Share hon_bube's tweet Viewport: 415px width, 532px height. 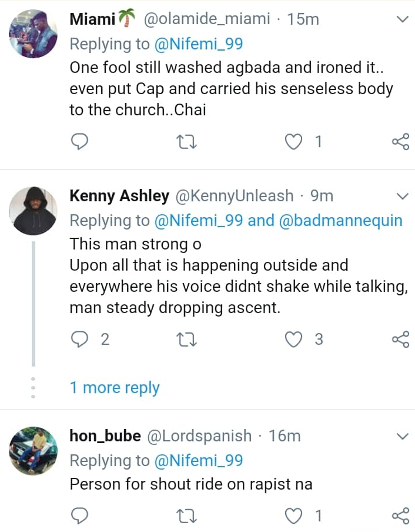[400, 516]
